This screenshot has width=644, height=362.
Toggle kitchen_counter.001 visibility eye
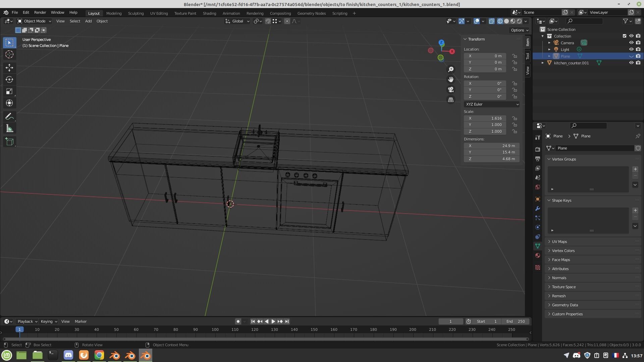coord(631,63)
